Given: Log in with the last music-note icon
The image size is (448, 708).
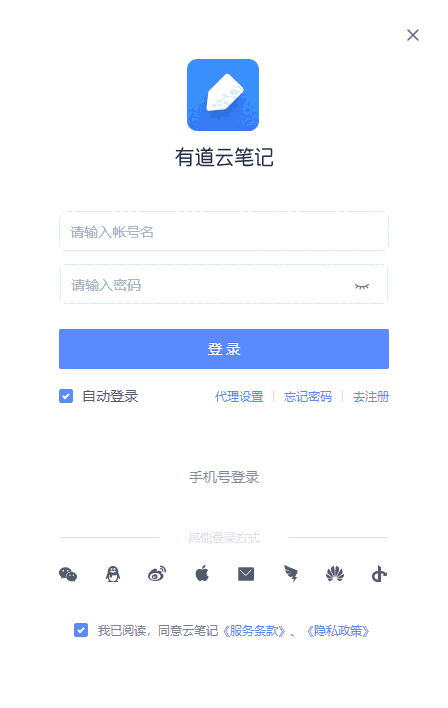Looking at the screenshot, I should [x=379, y=574].
